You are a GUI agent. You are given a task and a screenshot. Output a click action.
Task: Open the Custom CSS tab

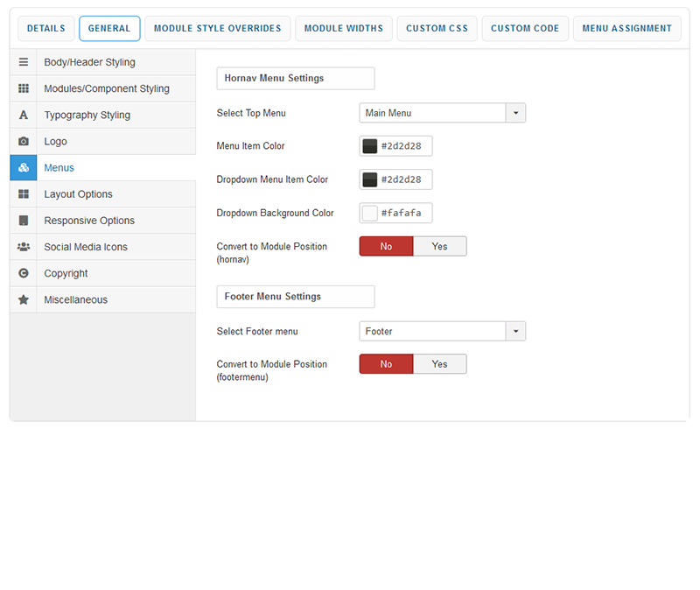(437, 28)
